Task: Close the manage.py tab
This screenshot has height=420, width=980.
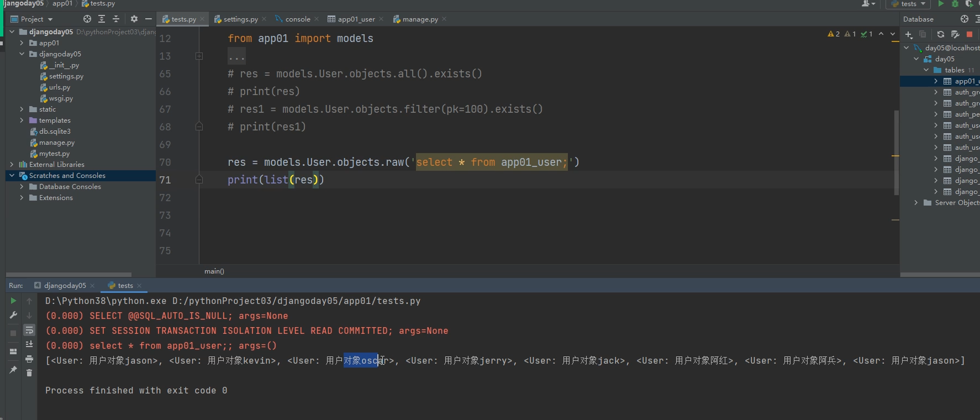Action: click(x=444, y=19)
